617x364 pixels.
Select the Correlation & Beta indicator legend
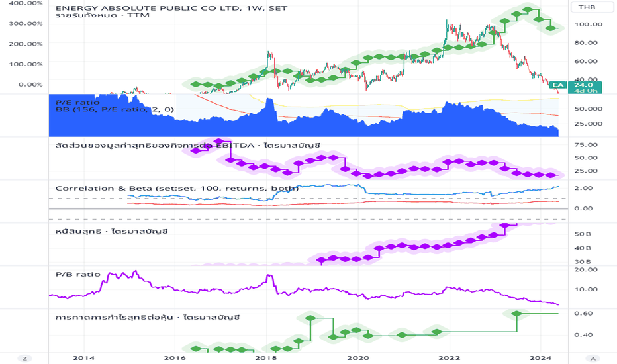tap(177, 188)
